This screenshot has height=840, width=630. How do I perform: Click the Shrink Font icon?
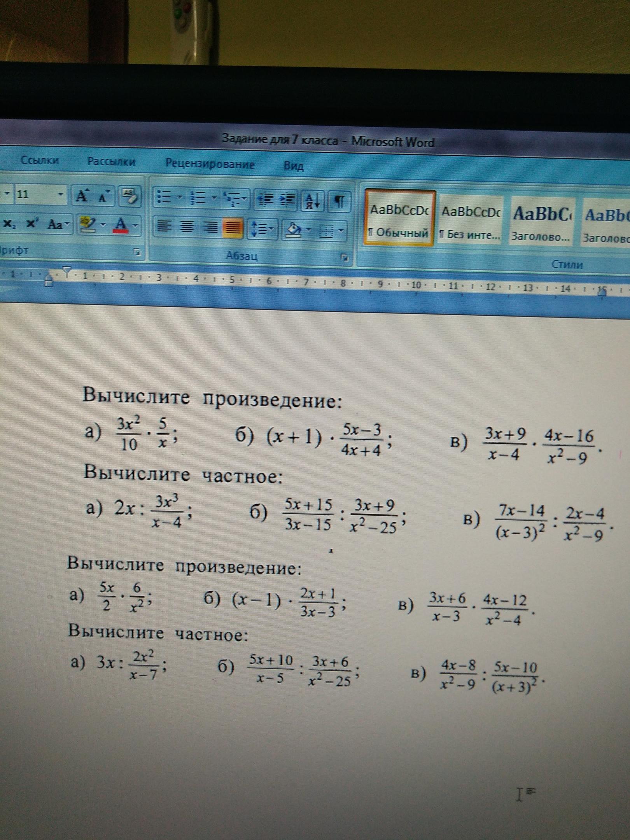(x=103, y=196)
